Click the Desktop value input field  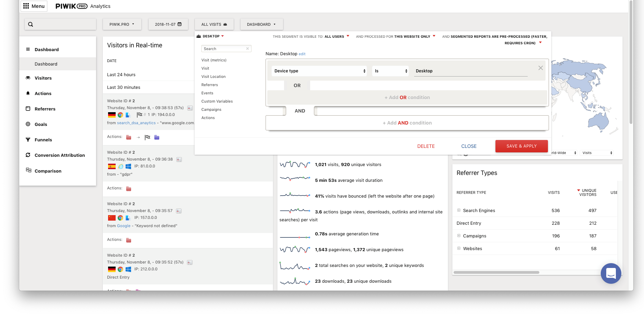470,71
